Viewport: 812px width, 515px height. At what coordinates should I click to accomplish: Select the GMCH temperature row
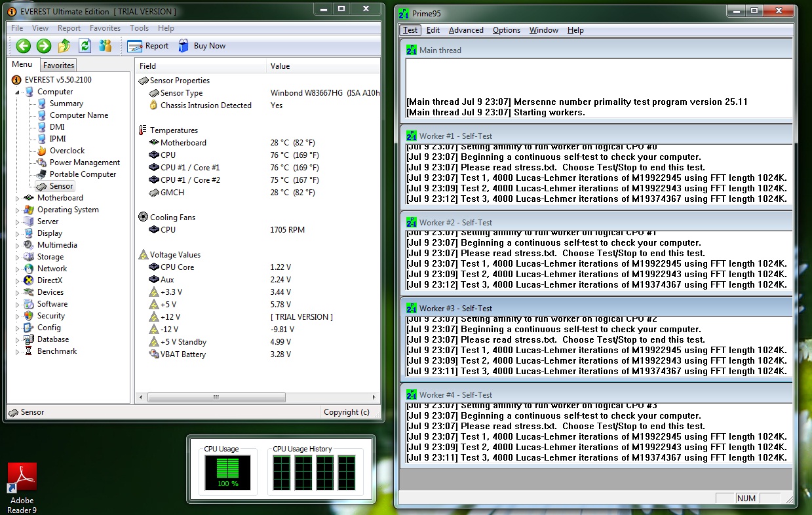tap(258, 193)
